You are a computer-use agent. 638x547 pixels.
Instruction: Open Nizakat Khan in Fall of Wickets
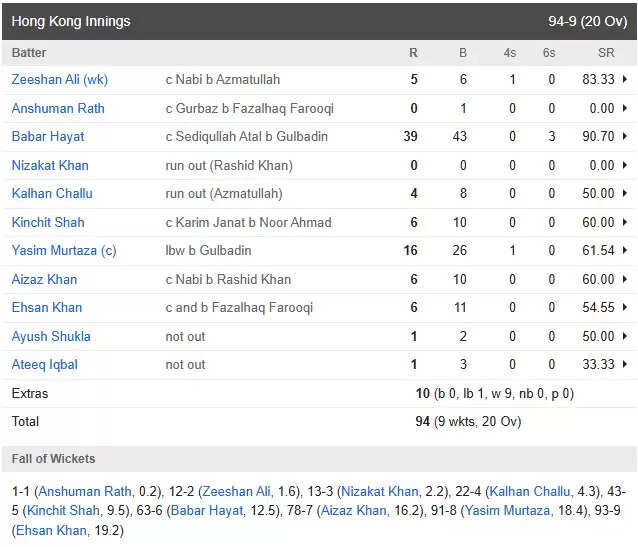(380, 491)
